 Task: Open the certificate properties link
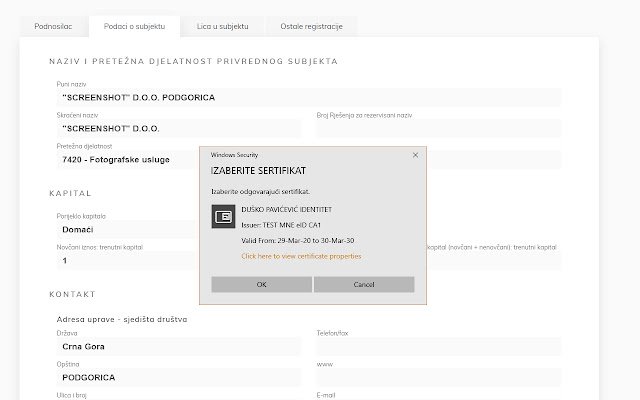pos(301,256)
